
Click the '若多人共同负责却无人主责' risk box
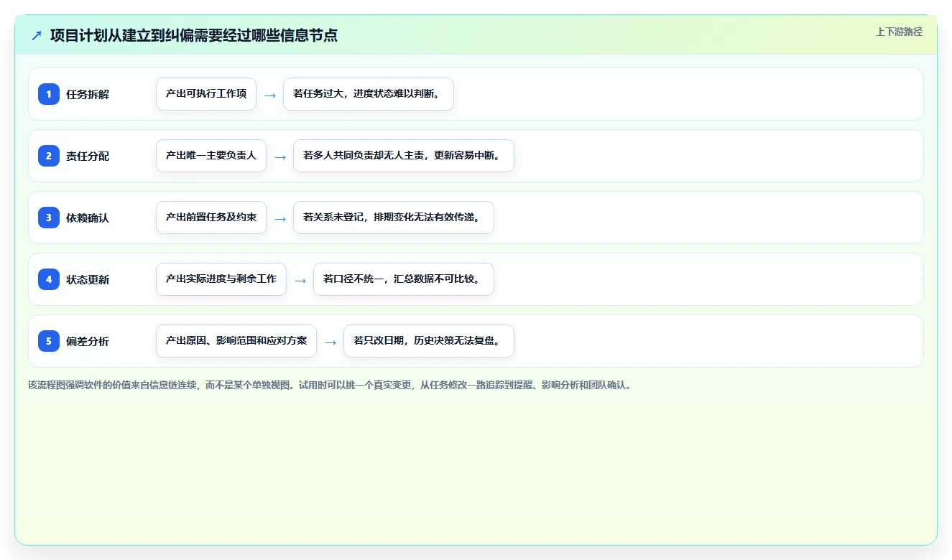coord(404,156)
